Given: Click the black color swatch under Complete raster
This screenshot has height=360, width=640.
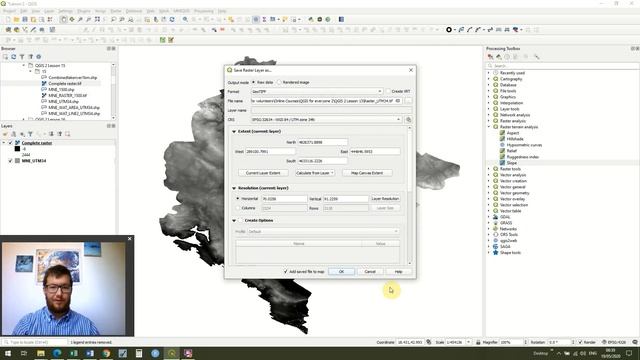Looking at the screenshot, I should 17,149.
